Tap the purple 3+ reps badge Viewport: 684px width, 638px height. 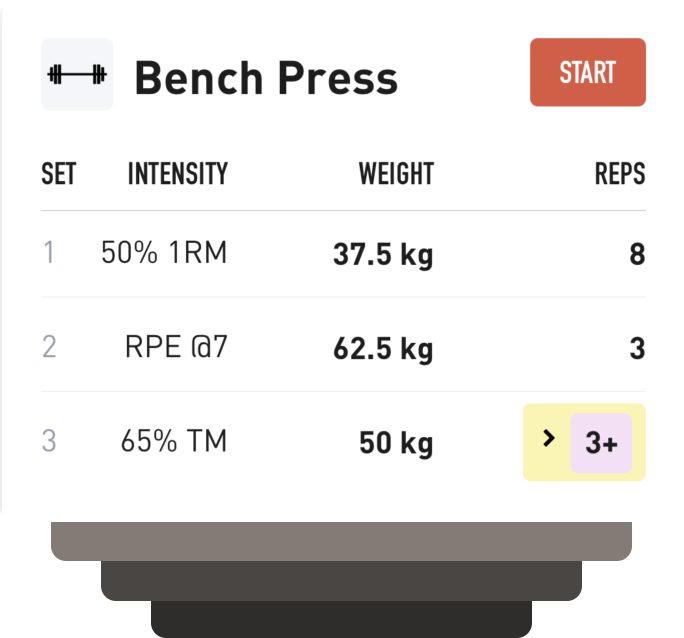tap(601, 443)
